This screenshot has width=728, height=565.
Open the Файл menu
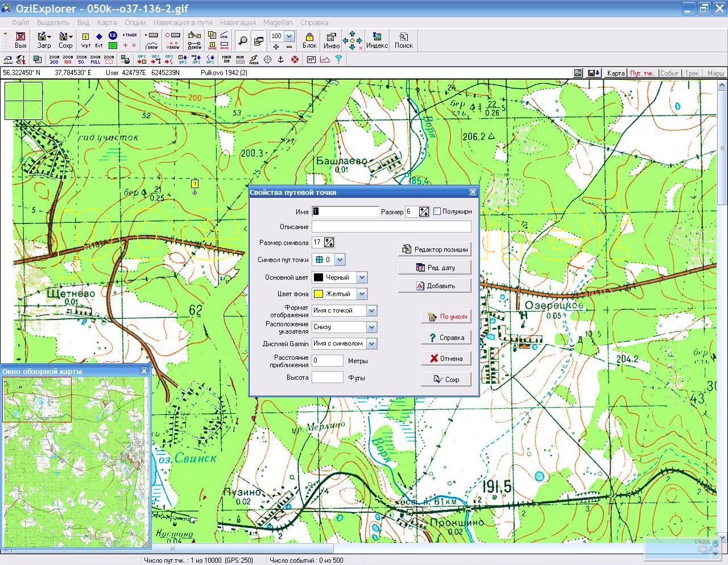coord(20,22)
